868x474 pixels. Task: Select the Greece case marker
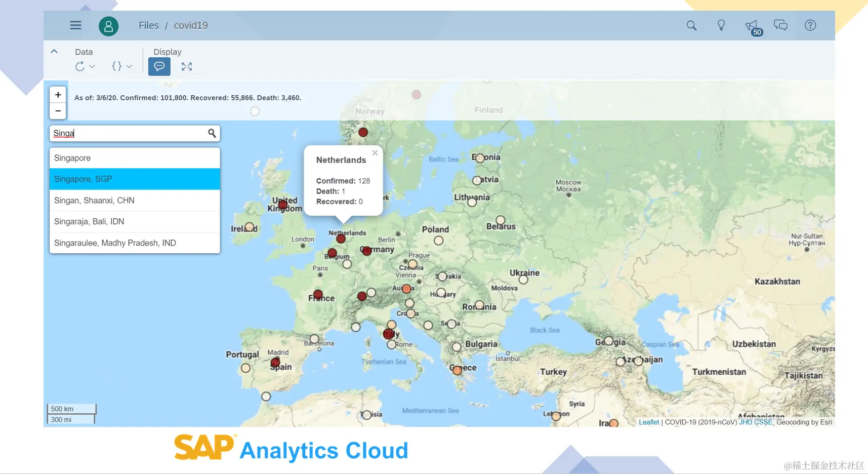pyautogui.click(x=457, y=370)
